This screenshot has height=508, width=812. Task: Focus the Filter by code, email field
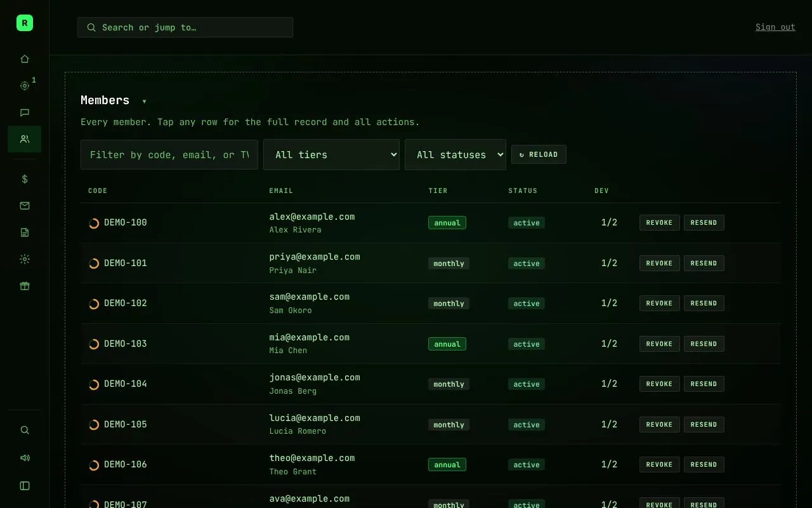[169, 154]
